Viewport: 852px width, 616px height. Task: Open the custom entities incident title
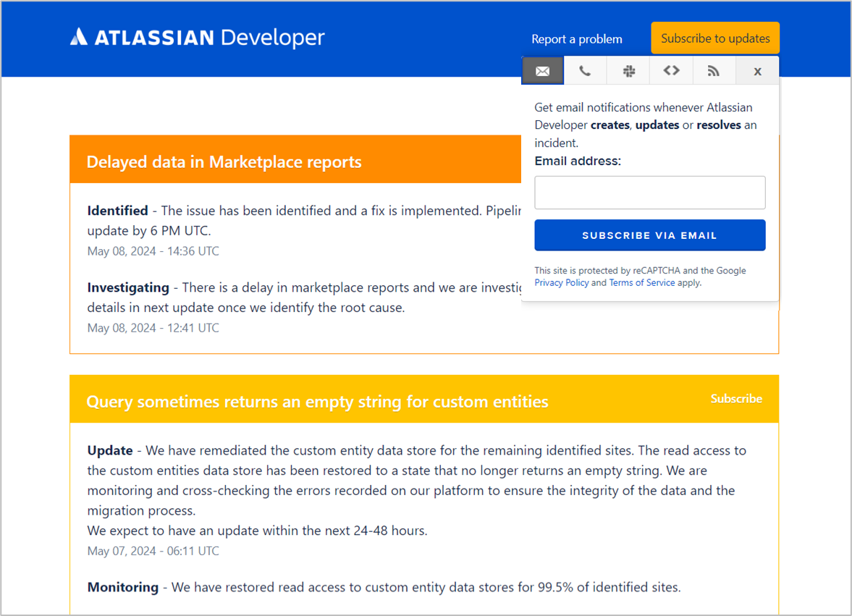(x=317, y=401)
